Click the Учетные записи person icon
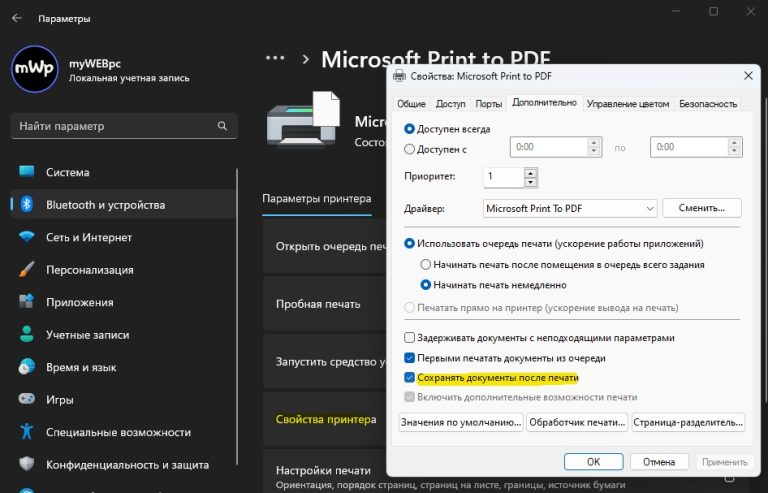 coord(26,334)
